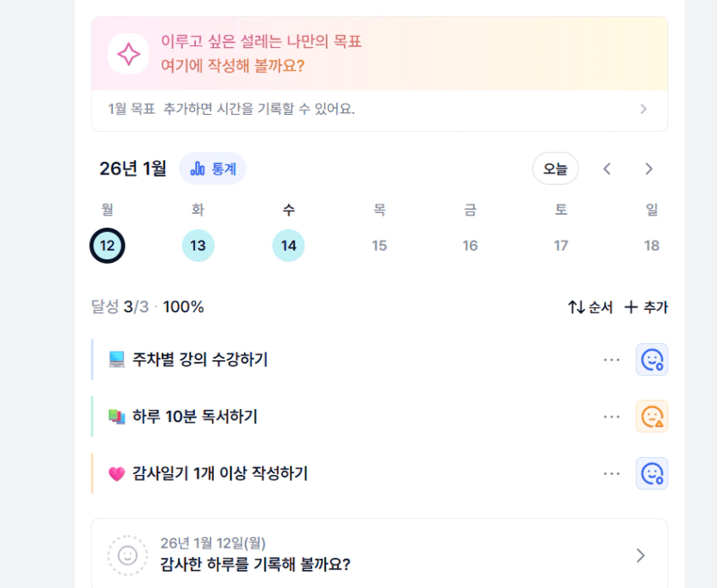717x588 pixels.
Task: Toggle smiley status for 감사일기 1개 이상 작성하기
Action: point(651,473)
